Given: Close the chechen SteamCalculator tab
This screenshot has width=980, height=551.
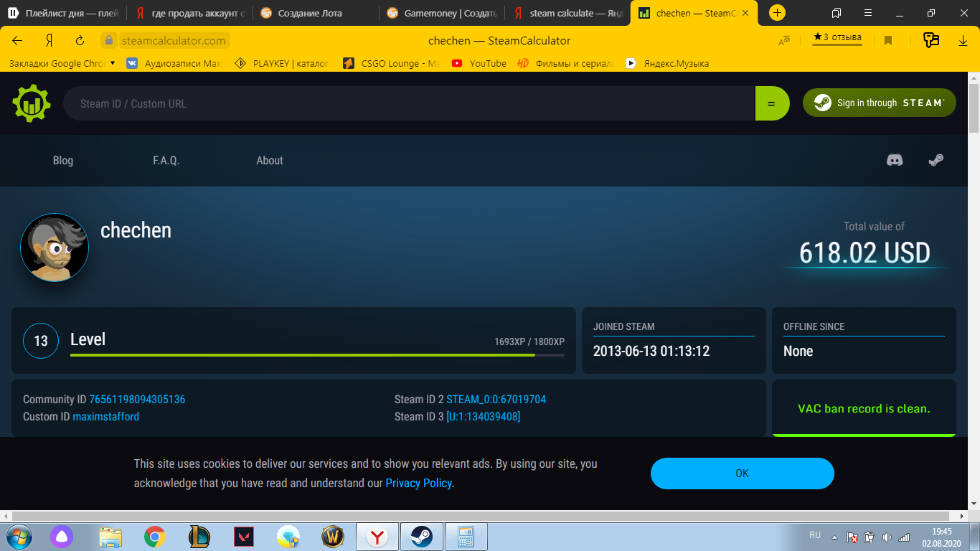Looking at the screenshot, I should (x=746, y=13).
